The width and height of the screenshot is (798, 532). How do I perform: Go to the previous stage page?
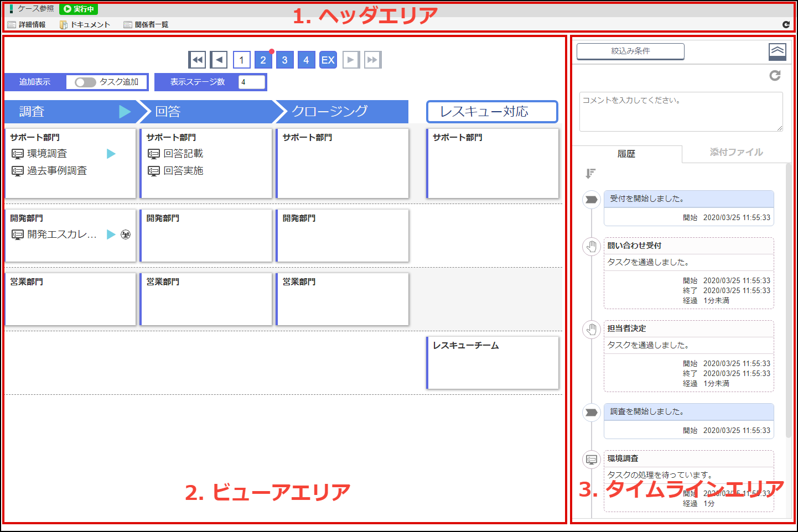219,60
